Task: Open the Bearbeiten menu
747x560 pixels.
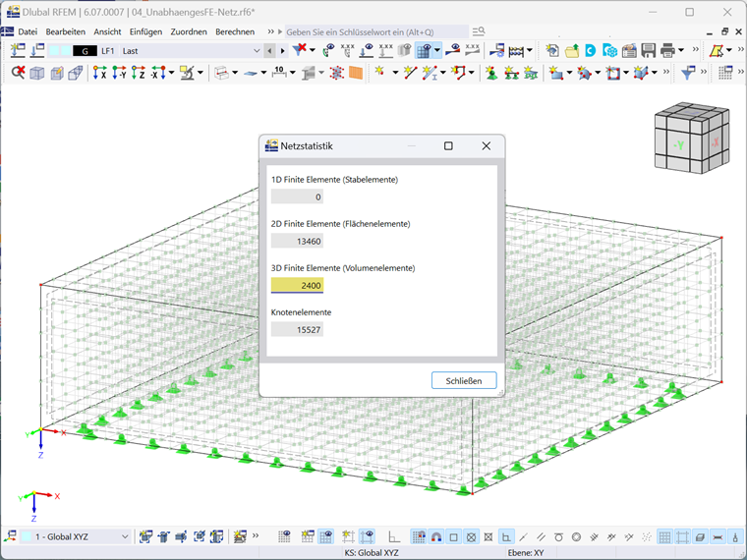Action: (x=65, y=31)
